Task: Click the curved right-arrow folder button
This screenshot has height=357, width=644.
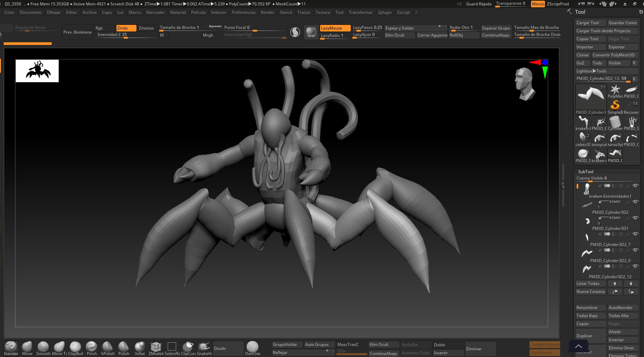Action: click(x=615, y=292)
